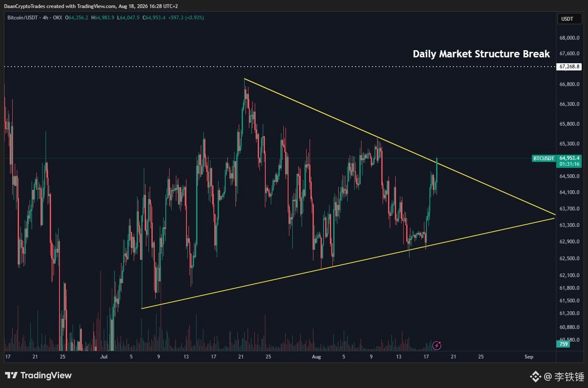The height and width of the screenshot is (388, 588).
Task: Click the +597.3 (+0.93%) change value
Action: pos(186,18)
